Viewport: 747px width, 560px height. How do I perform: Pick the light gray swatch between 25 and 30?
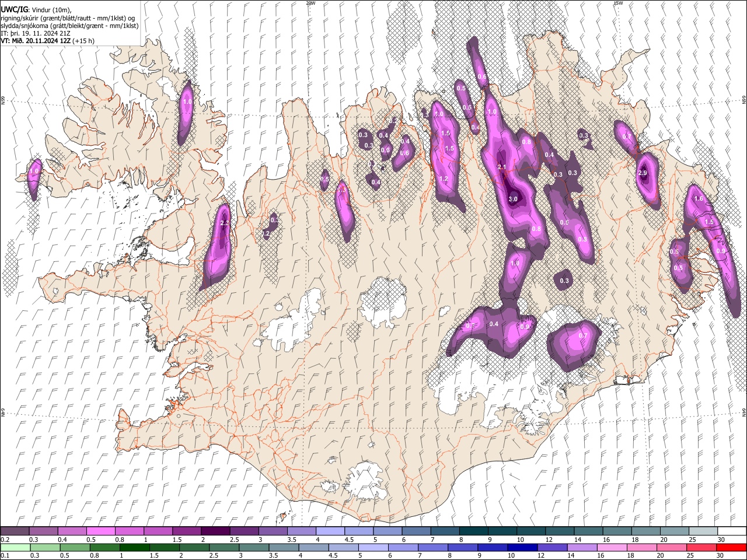pyautogui.click(x=703, y=531)
